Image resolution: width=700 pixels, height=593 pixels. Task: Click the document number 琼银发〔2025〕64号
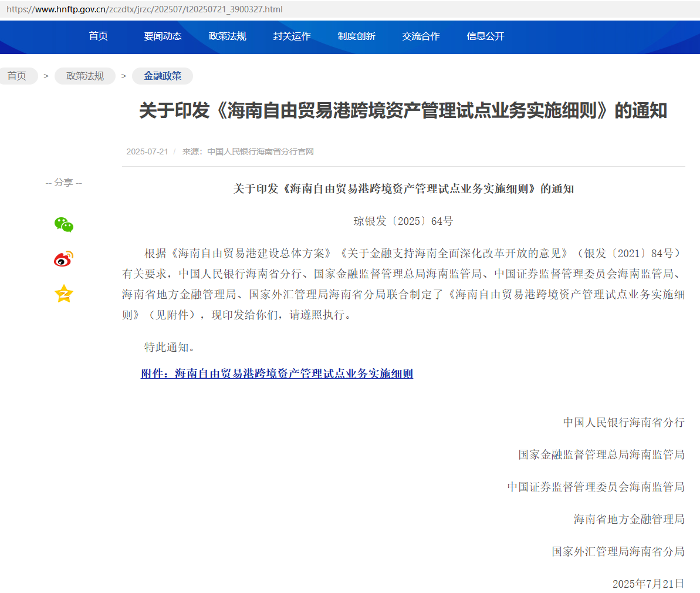[403, 221]
